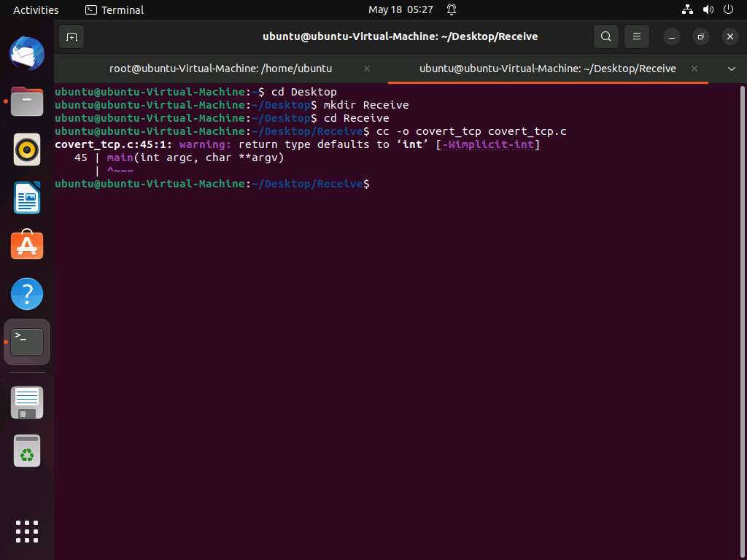This screenshot has width=747, height=560.
Task: Open the clock and calendar panel
Action: 400,9
